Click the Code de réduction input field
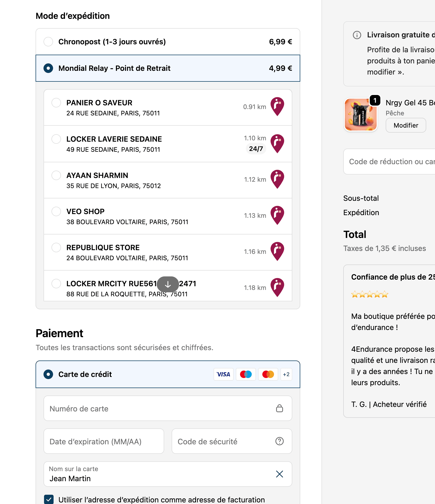 389,162
